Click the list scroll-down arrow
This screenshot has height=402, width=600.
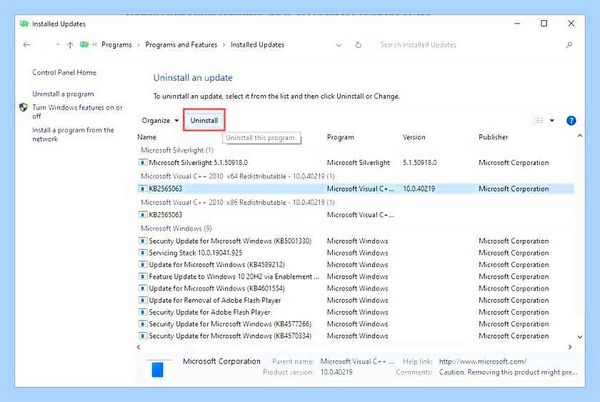click(x=580, y=337)
